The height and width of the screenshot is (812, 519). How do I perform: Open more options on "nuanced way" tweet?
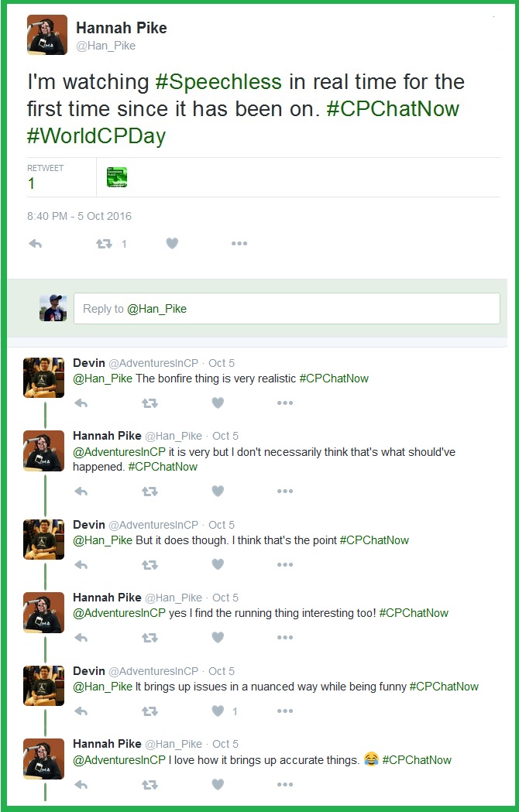pos(285,711)
